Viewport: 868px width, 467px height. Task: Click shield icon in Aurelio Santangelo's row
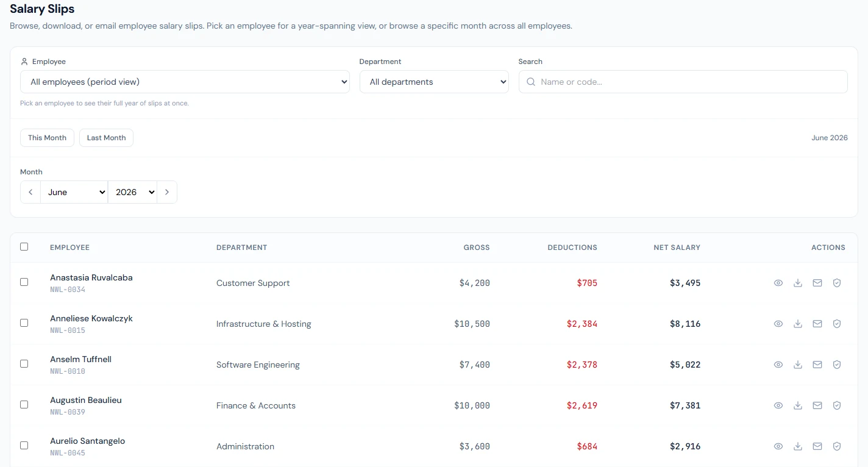click(x=837, y=446)
